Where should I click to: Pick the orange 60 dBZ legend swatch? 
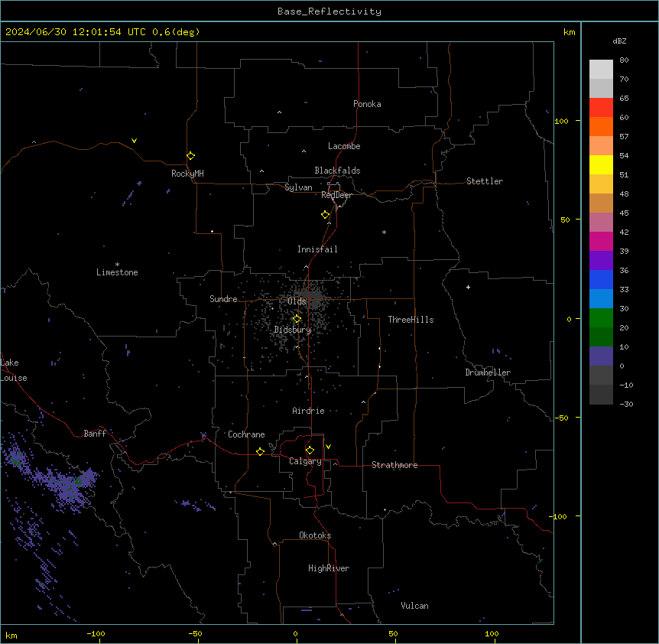coord(601,126)
